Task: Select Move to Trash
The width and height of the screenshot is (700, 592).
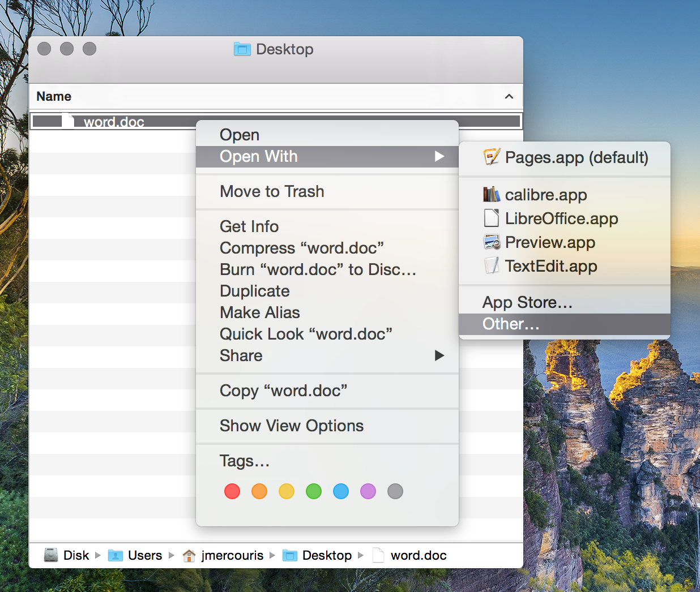Action: point(327,191)
